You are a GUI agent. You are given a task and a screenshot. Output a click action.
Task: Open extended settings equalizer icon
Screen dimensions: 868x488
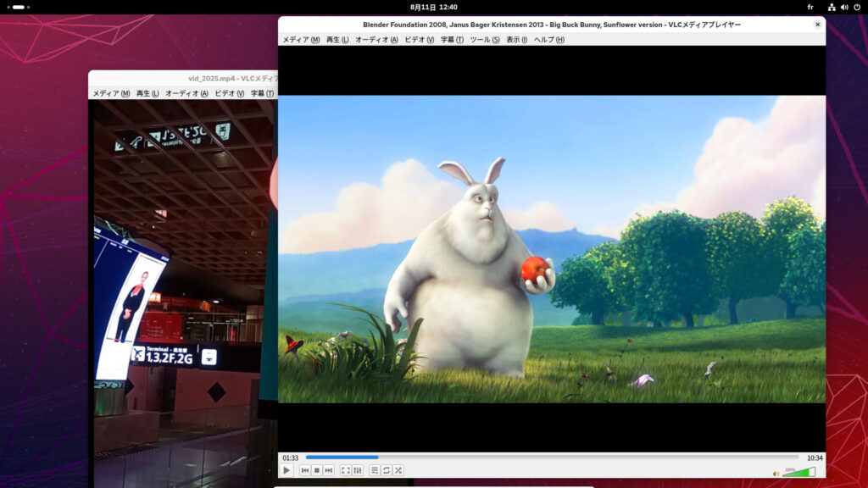(x=358, y=470)
